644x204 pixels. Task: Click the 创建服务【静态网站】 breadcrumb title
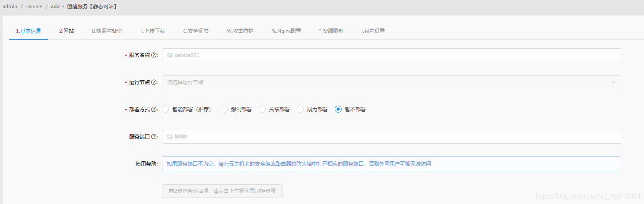pos(92,7)
